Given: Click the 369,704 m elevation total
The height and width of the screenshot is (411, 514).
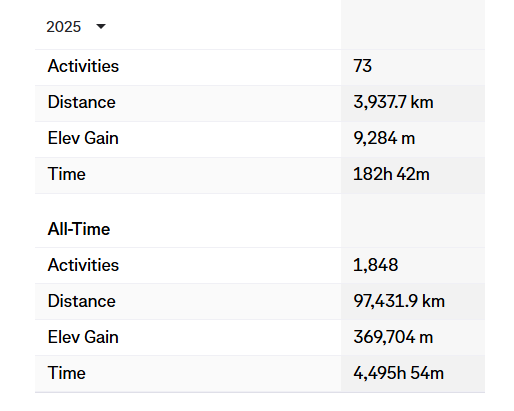Looking at the screenshot, I should [x=393, y=337].
